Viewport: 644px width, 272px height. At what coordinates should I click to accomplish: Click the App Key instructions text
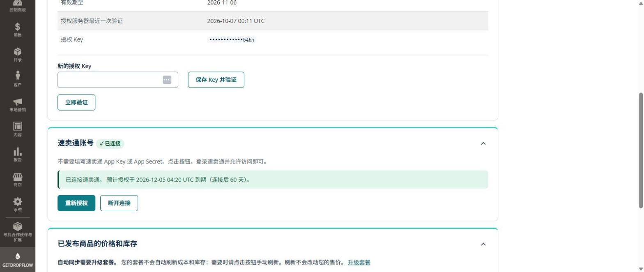pyautogui.click(x=163, y=161)
